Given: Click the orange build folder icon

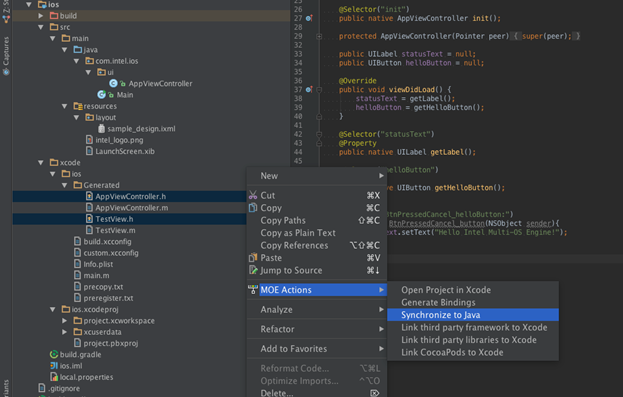Looking at the screenshot, I should tap(54, 15).
